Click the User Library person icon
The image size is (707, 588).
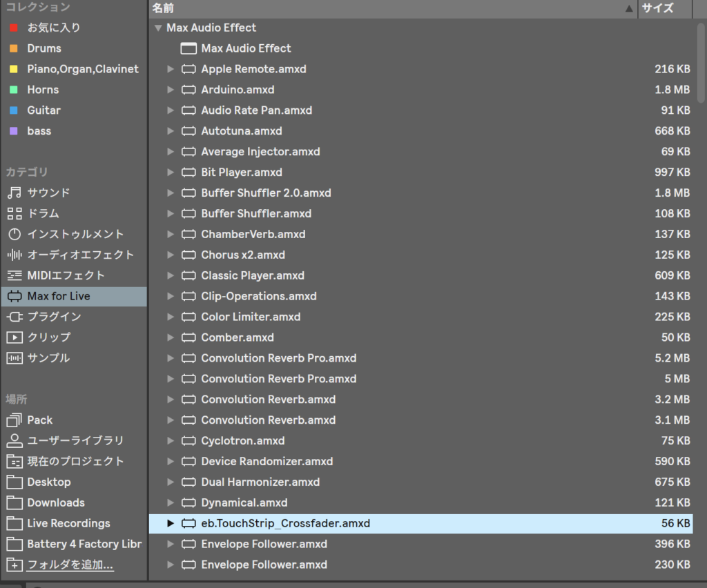(x=14, y=440)
